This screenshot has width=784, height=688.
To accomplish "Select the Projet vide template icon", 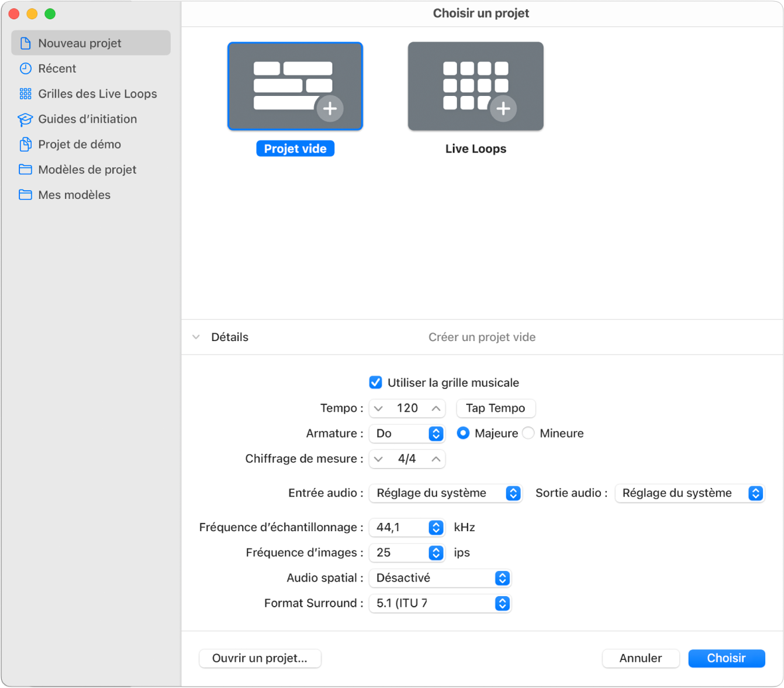I will 295,86.
